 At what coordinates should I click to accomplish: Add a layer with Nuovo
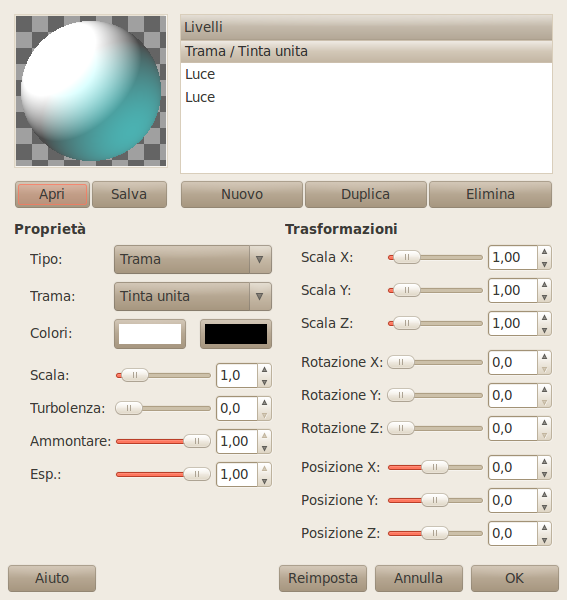(x=242, y=194)
